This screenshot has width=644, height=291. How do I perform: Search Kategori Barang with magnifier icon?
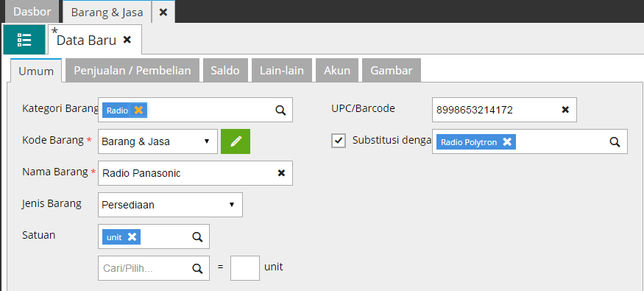pyautogui.click(x=280, y=111)
